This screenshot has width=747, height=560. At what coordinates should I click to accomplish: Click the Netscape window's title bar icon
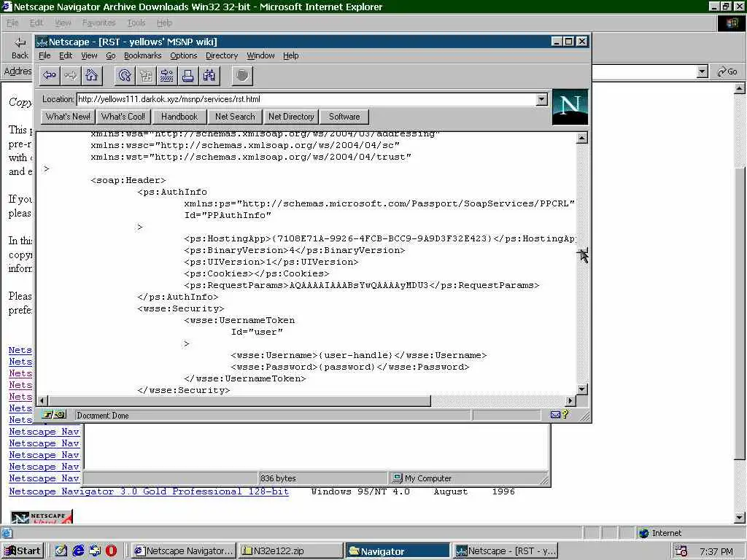[42, 42]
